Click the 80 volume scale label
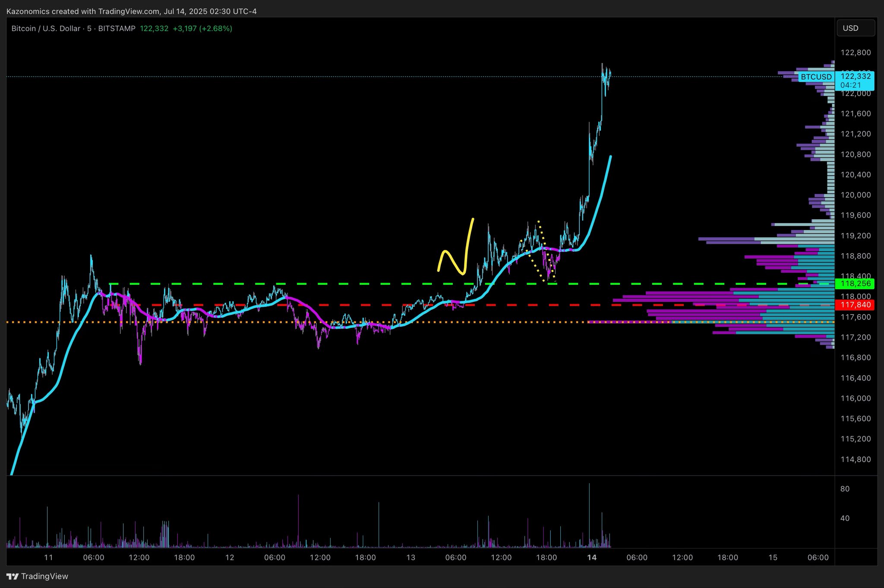The height and width of the screenshot is (588, 884). click(845, 489)
